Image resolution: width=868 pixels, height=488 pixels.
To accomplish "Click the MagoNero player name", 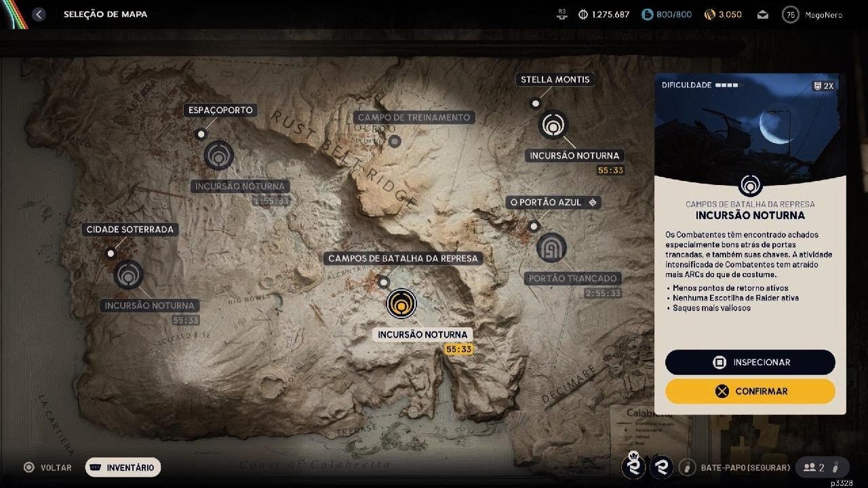I will click(x=824, y=14).
